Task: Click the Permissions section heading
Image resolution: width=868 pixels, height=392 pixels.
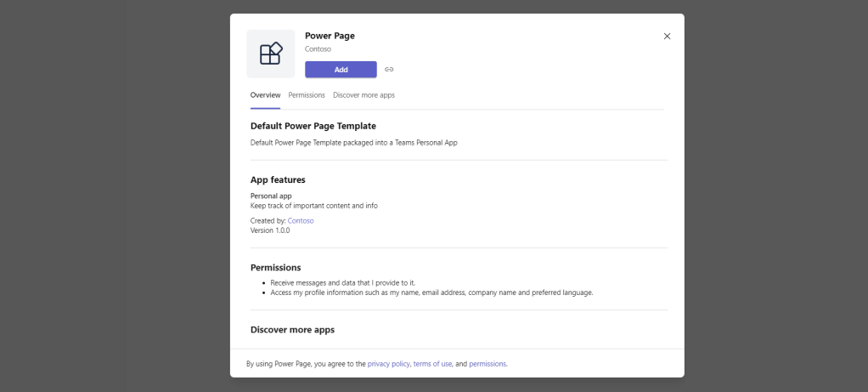Action: tap(275, 268)
